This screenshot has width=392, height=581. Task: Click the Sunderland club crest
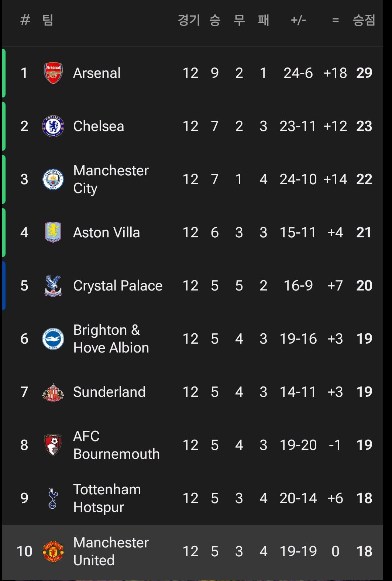[x=53, y=392]
